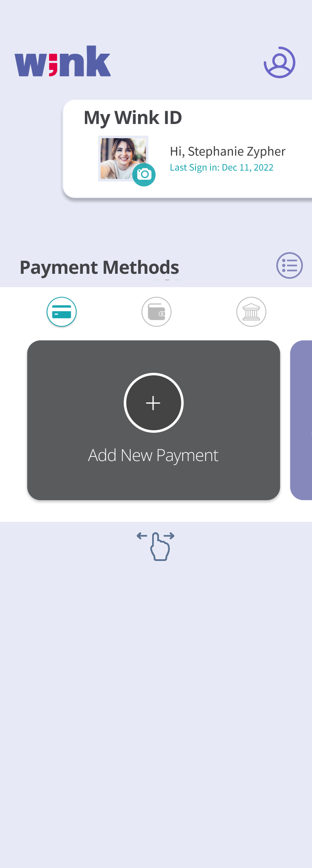Change profile photo with camera icon

click(x=144, y=174)
